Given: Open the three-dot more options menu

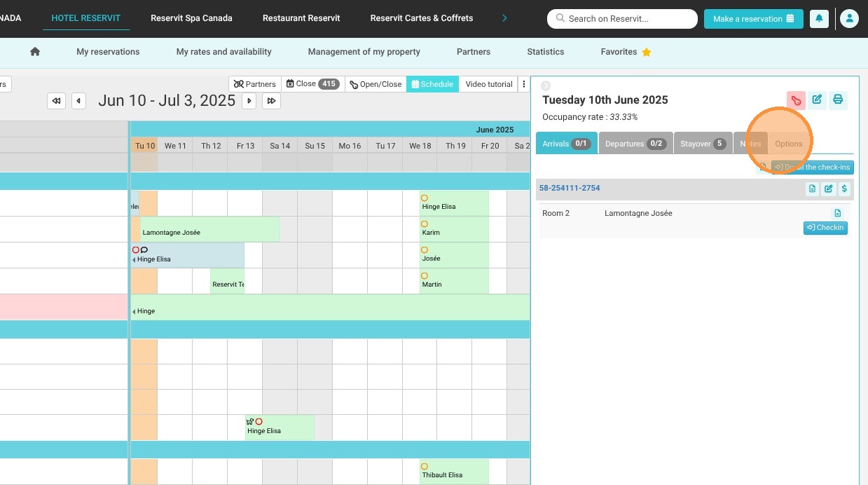Looking at the screenshot, I should [x=524, y=84].
